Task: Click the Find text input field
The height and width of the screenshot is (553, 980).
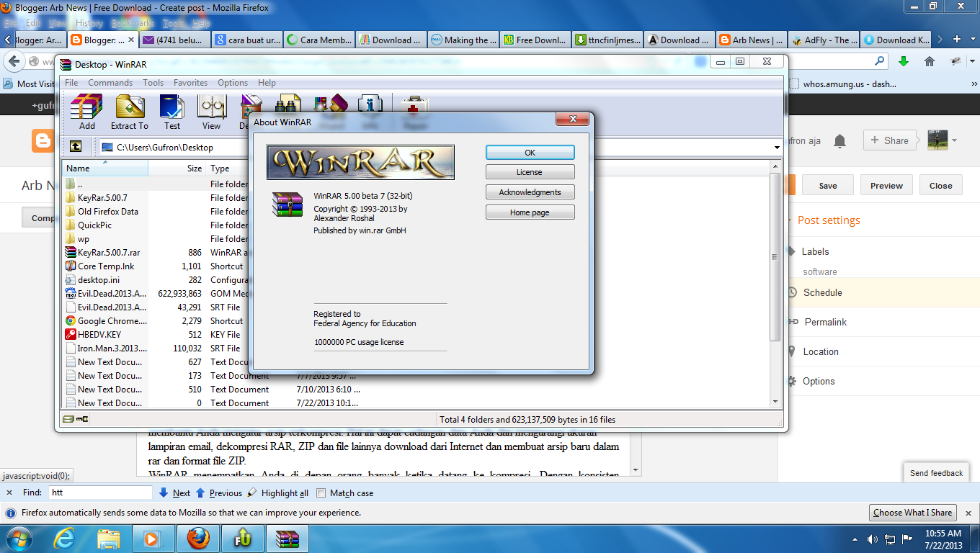Action: [100, 493]
